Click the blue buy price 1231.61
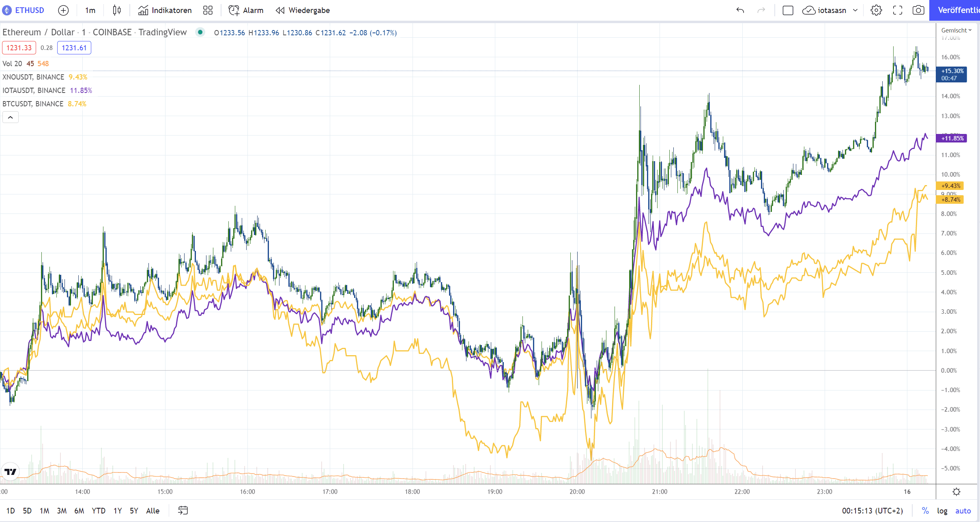The width and height of the screenshot is (980, 522). pyautogui.click(x=74, y=48)
